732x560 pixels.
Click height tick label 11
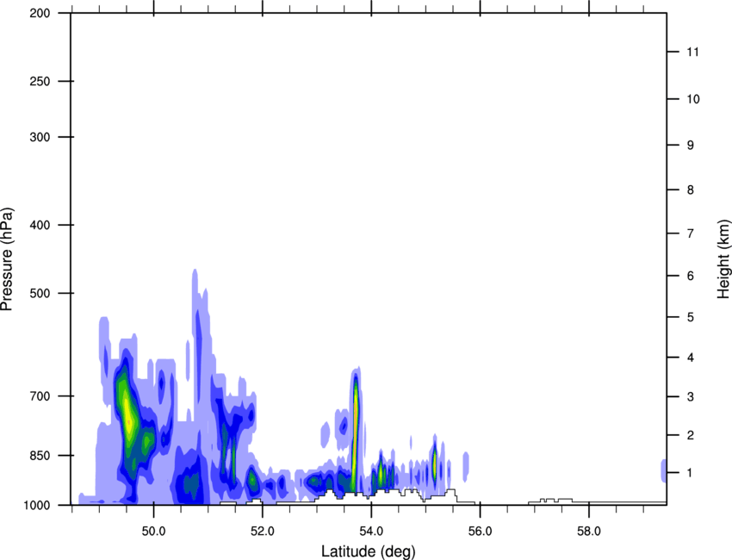coord(692,52)
